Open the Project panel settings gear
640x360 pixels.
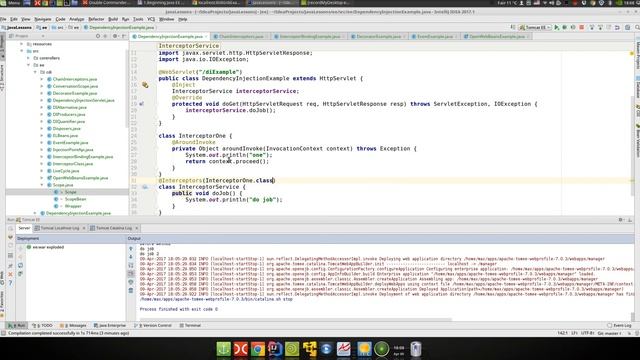115,36
